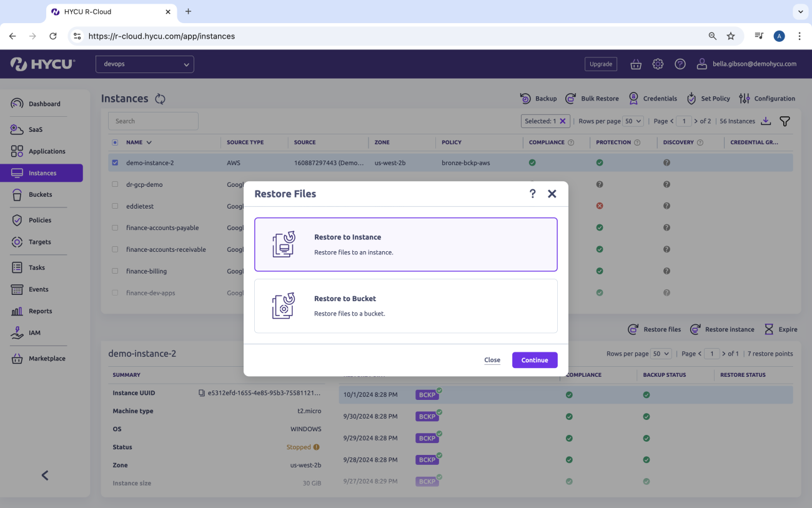Click the Close link in dialog
The height and width of the screenshot is (508, 812).
[492, 360]
